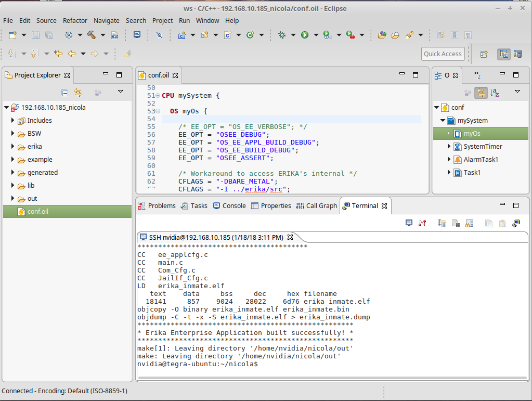
Task: Click the Search flashlight icon
Action: coord(409,35)
